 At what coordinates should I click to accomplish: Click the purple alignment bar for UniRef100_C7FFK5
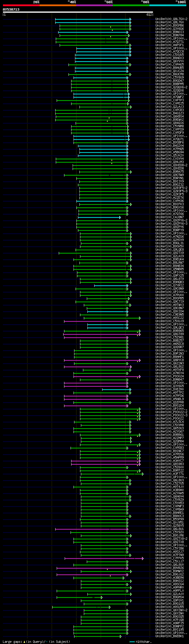point(104,558)
